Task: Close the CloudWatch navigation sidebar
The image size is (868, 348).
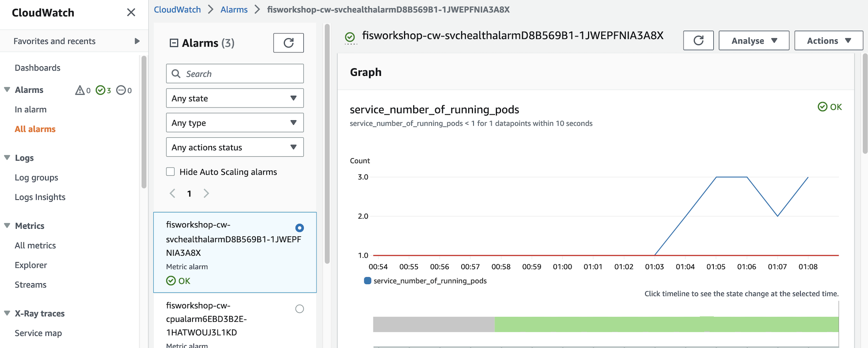Action: point(131,13)
